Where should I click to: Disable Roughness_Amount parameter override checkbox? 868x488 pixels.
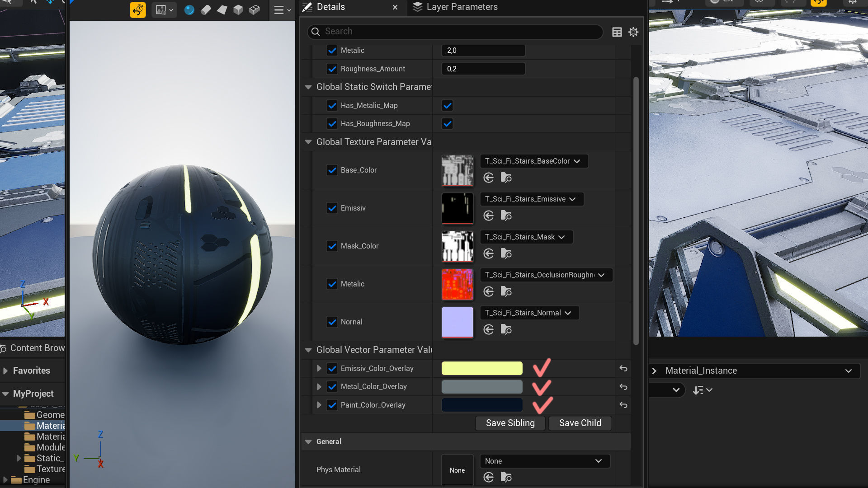click(x=332, y=69)
